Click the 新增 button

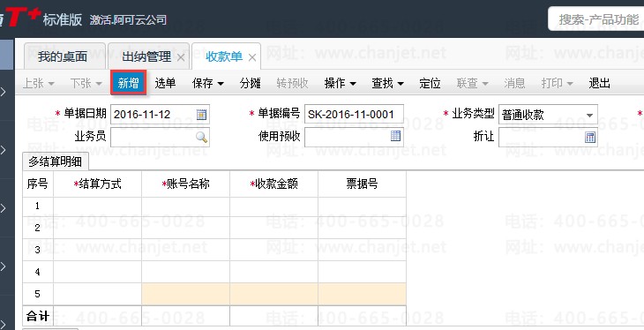(128, 83)
